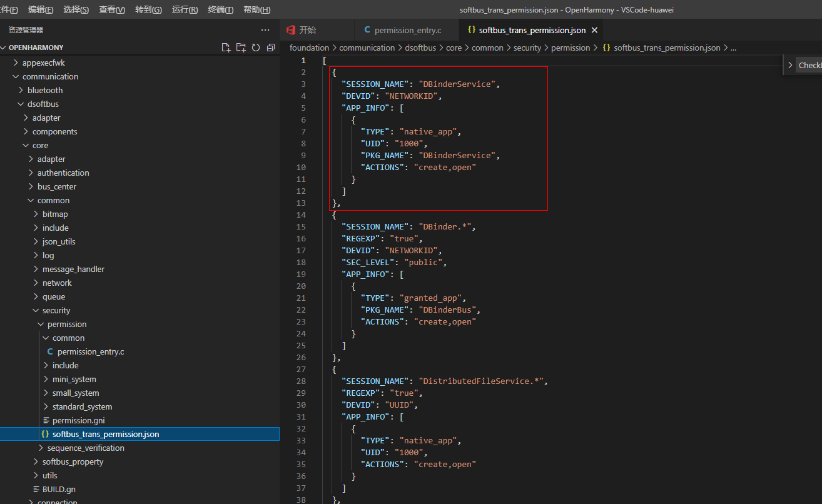Expand the standard_system folder

click(82, 406)
